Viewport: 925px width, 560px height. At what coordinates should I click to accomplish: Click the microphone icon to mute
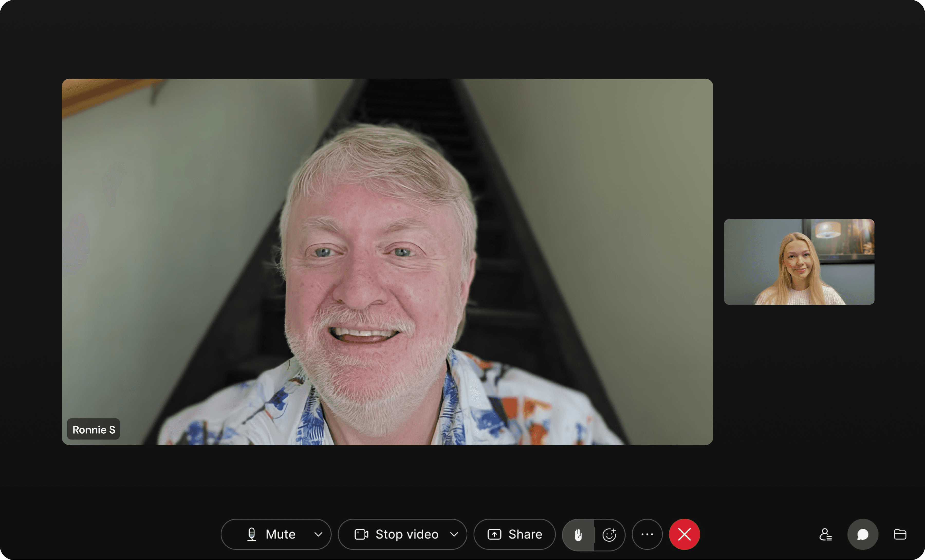(x=252, y=535)
